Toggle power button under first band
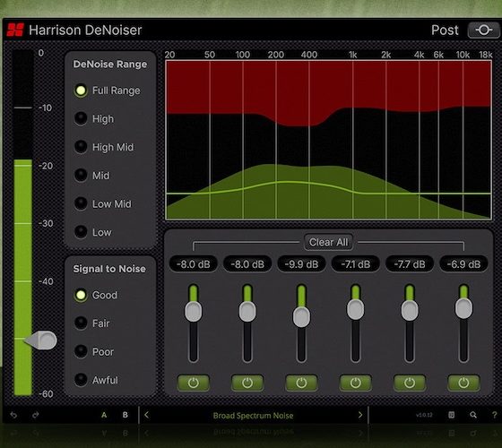 [194, 383]
